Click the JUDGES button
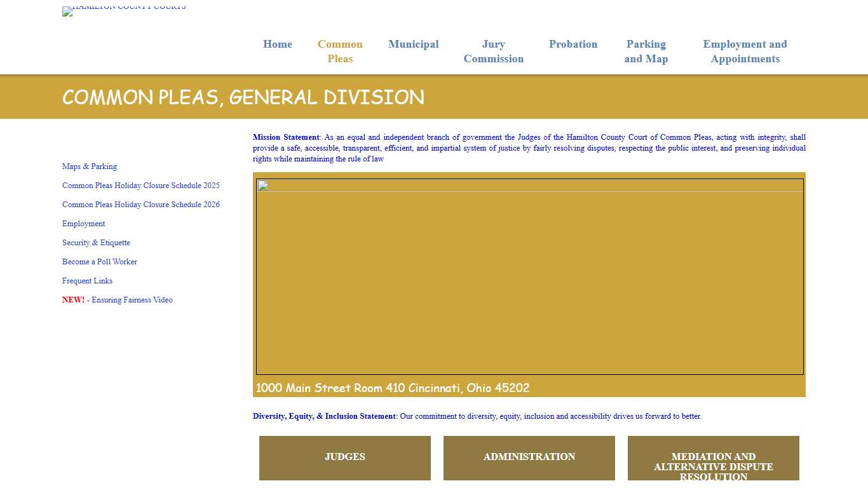The image size is (868, 488). pyautogui.click(x=344, y=457)
